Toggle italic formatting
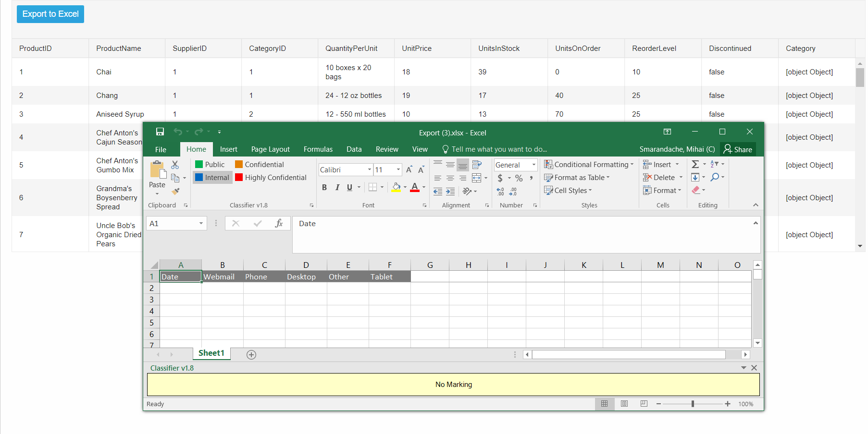The image size is (868, 434). (x=337, y=187)
